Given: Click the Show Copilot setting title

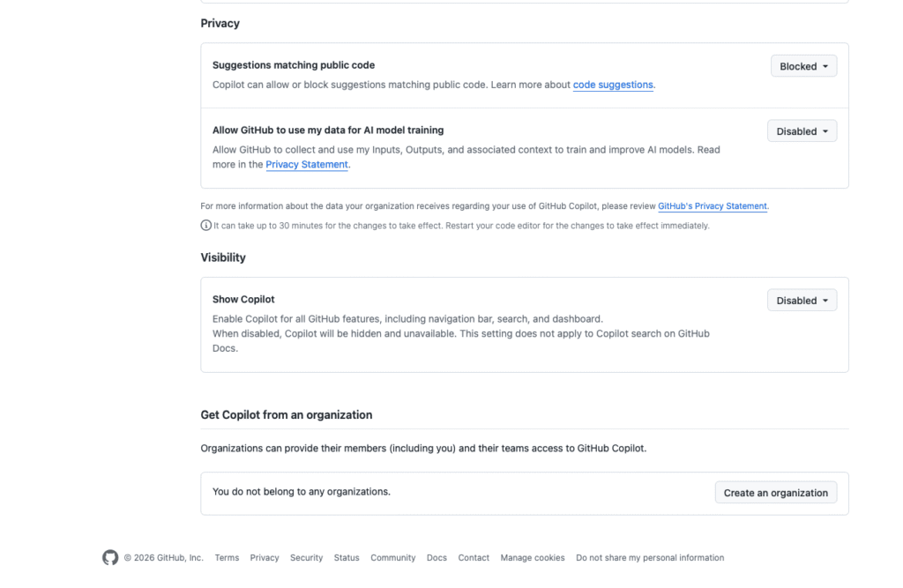Looking at the screenshot, I should 243,299.
